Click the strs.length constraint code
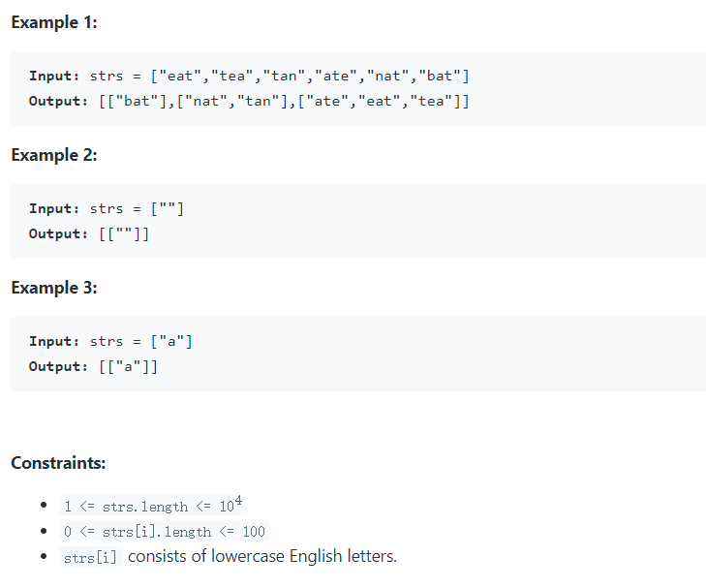The width and height of the screenshot is (706, 588). click(153, 505)
